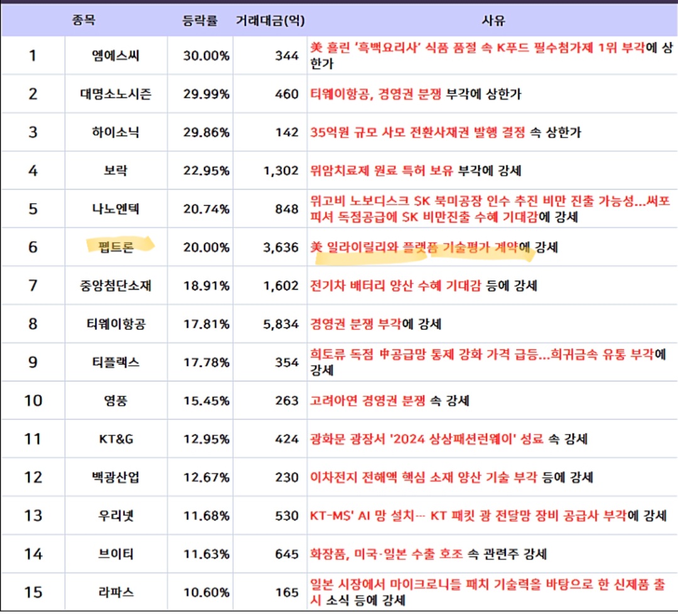678x616 pixels.
Task: Click the 종목 column header
Action: point(83,20)
